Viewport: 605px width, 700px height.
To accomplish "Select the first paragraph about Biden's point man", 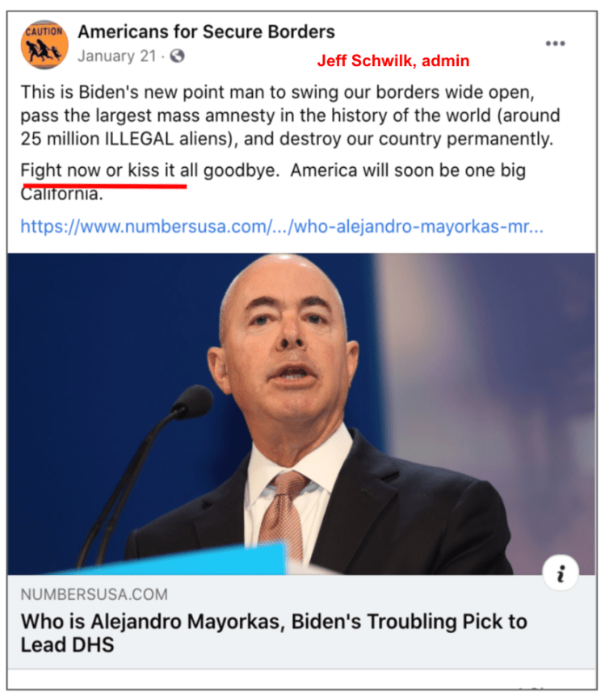I will click(290, 115).
